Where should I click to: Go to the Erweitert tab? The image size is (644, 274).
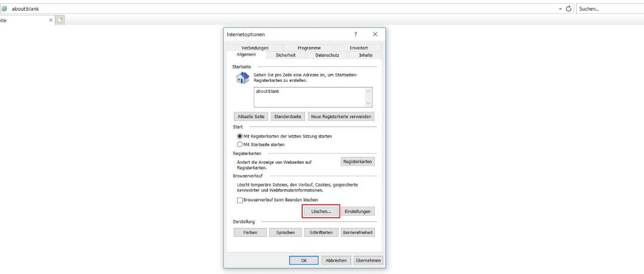tap(359, 48)
